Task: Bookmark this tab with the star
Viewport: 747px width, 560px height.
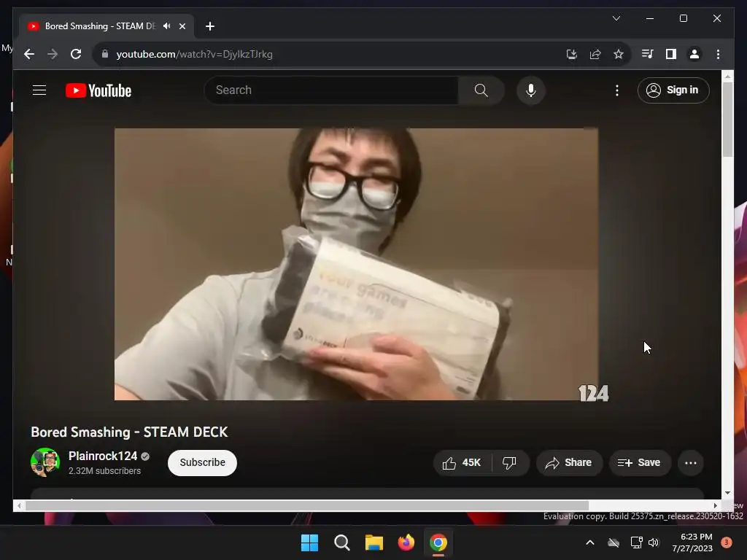Action: [x=619, y=54]
